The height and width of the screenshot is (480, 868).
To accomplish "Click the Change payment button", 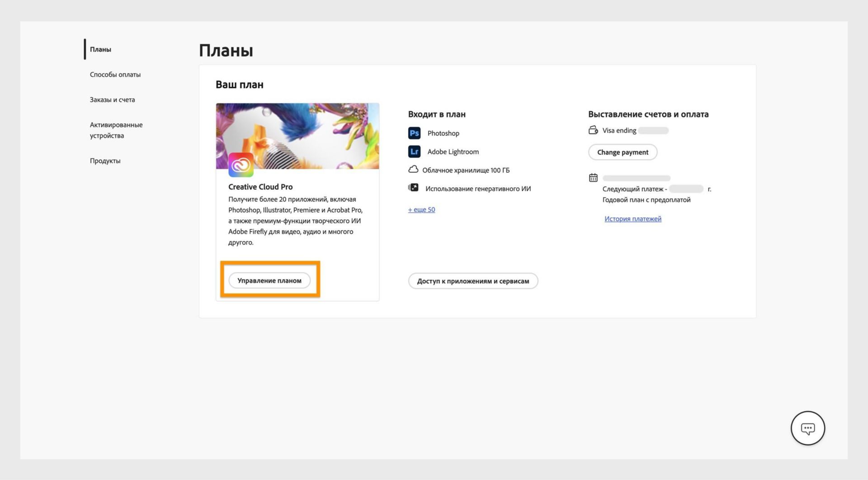I will [623, 152].
